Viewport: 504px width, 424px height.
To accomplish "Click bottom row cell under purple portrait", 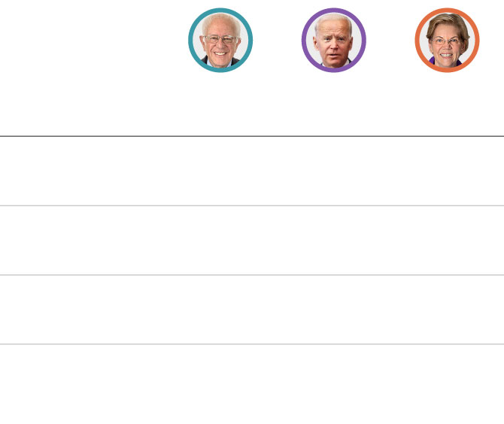I will coord(334,384).
